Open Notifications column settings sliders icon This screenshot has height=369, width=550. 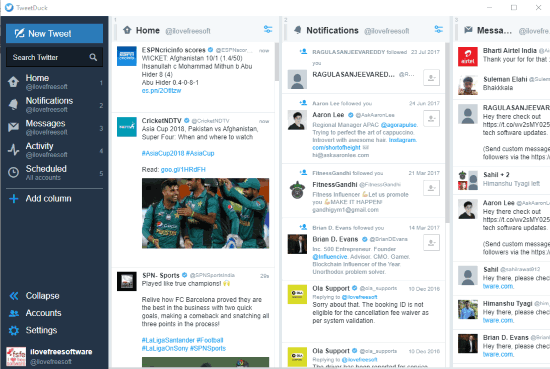(x=438, y=29)
